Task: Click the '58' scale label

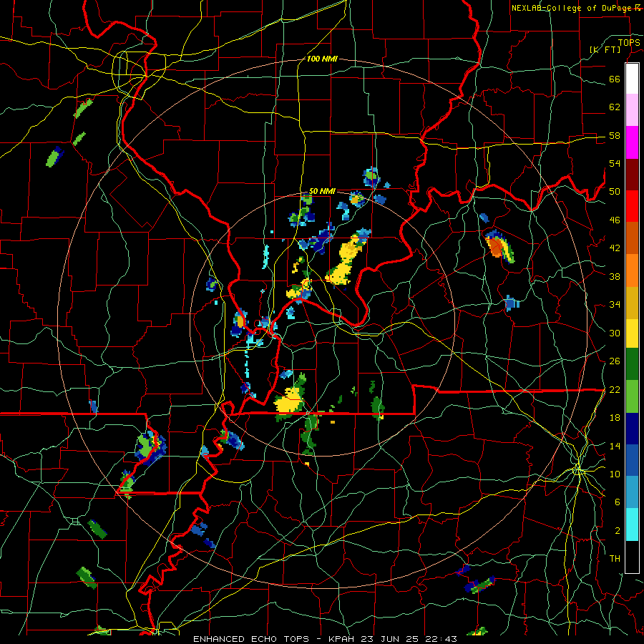Action: (x=615, y=135)
